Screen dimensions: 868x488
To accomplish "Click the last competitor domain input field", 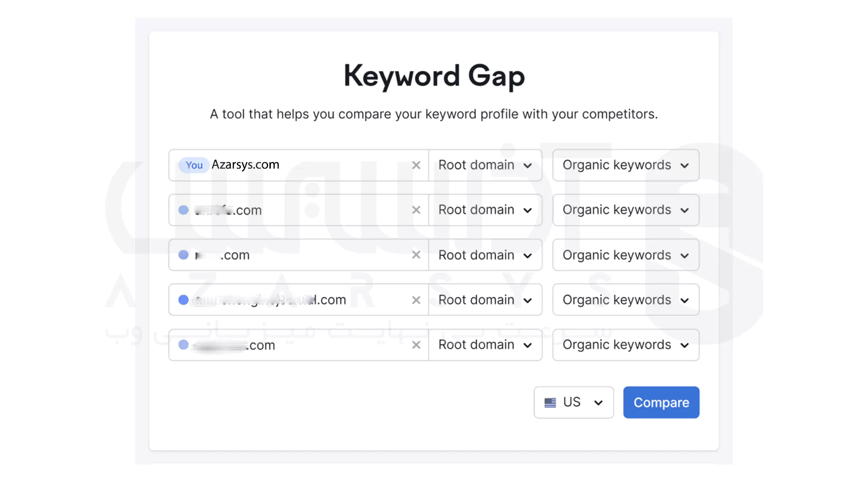I will point(335,345).
